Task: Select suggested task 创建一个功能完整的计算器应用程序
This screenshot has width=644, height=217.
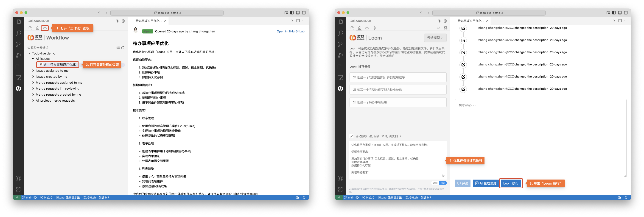Action: [398, 77]
